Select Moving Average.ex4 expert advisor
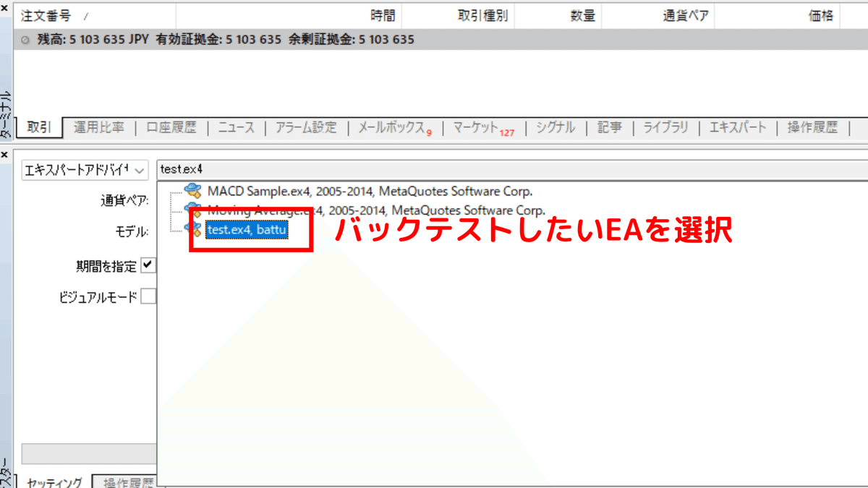This screenshot has height=488, width=868. coord(375,210)
